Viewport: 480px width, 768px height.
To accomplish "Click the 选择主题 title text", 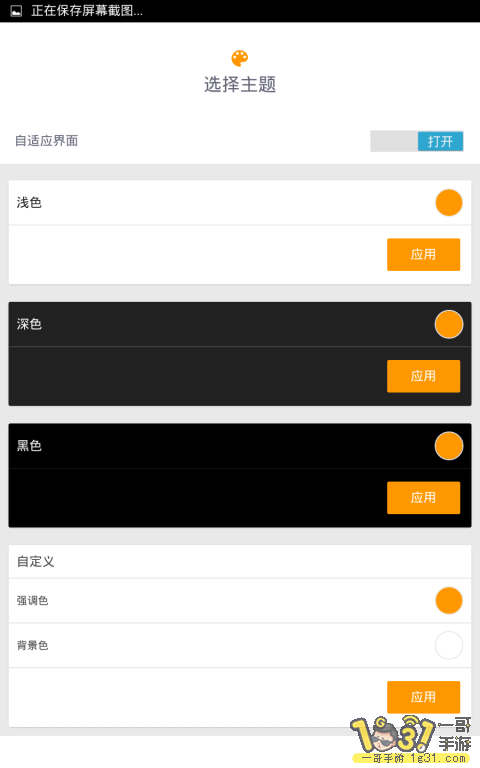I will [240, 84].
